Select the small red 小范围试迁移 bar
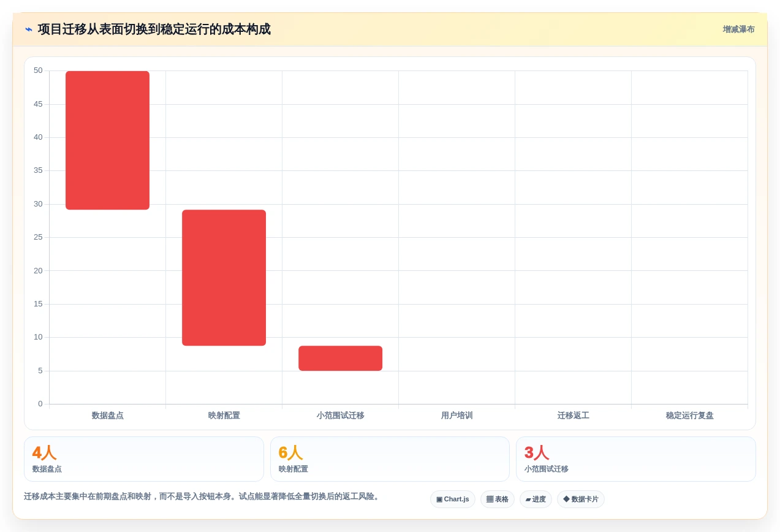 340,358
